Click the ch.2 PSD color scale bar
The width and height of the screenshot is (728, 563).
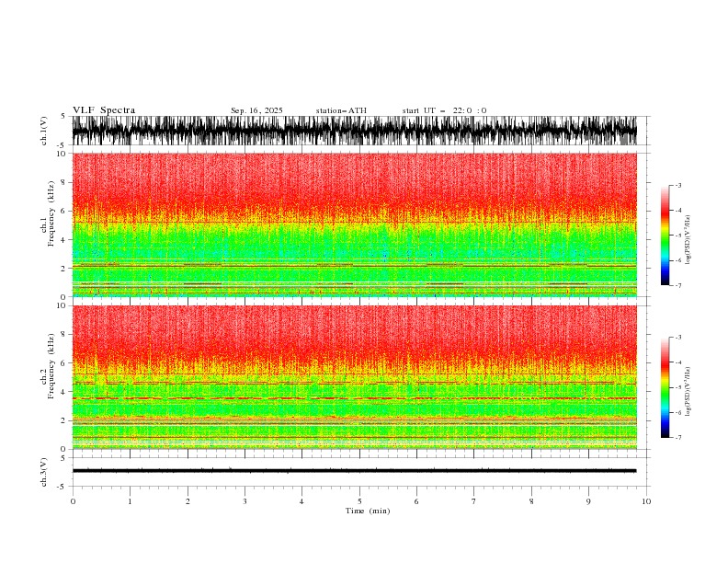tap(665, 387)
